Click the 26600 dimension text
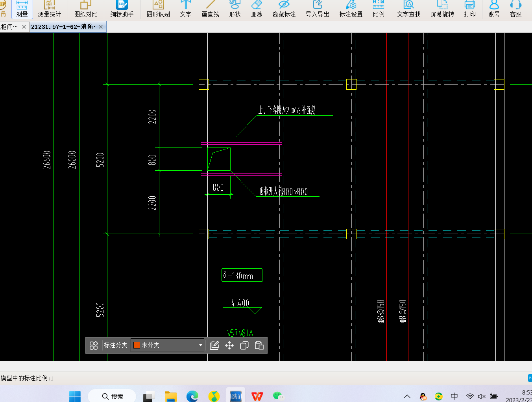Viewport: 532px width, 402px height. [x=47, y=160]
